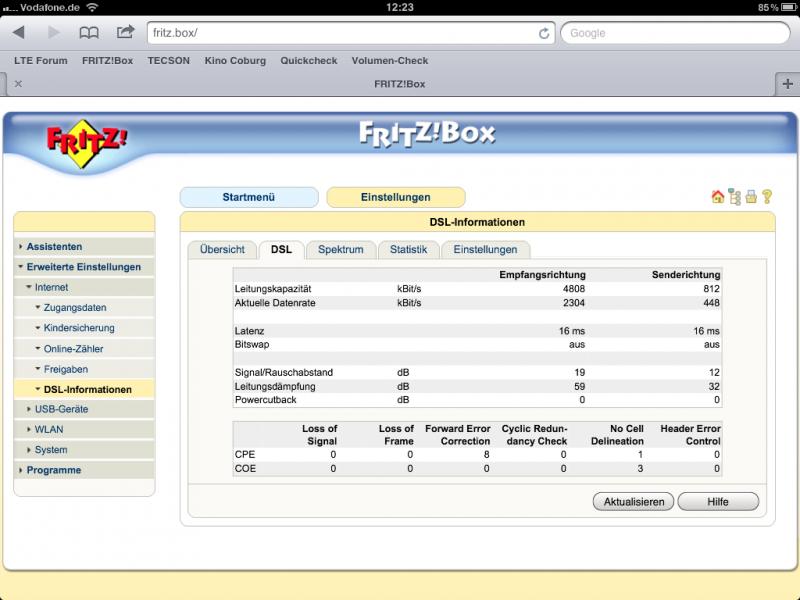This screenshot has height=600, width=800.
Task: Click the FRITZ! logo
Action: 86,143
